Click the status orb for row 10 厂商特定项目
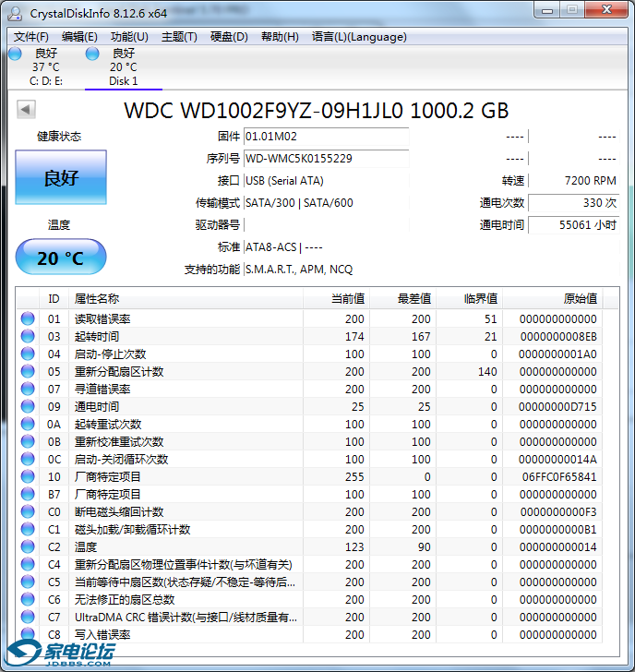Screen dimensions: 635x672 click(x=28, y=476)
